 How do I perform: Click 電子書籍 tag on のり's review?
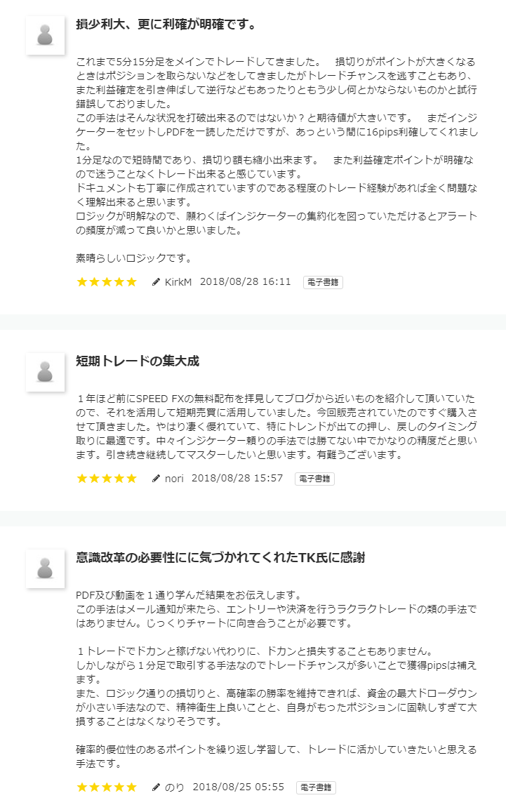point(316,787)
